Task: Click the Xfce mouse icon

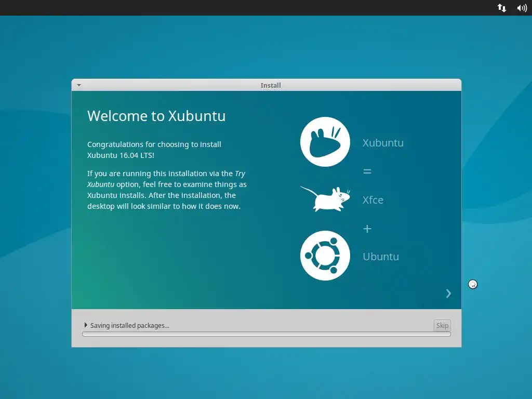Action: click(325, 199)
